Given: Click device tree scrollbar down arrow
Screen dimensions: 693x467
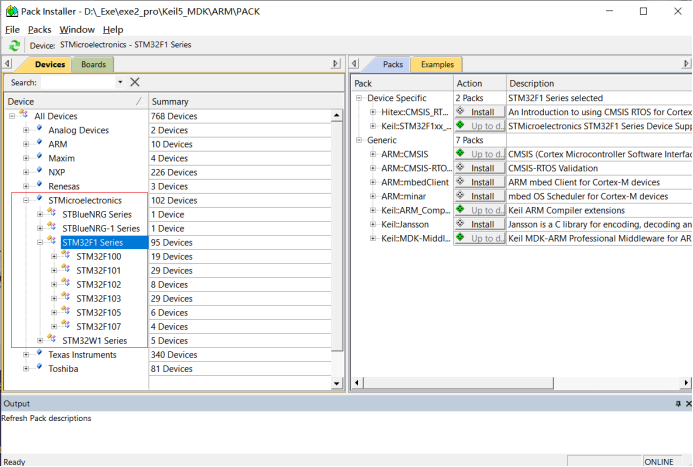Looking at the screenshot, I should [x=336, y=383].
